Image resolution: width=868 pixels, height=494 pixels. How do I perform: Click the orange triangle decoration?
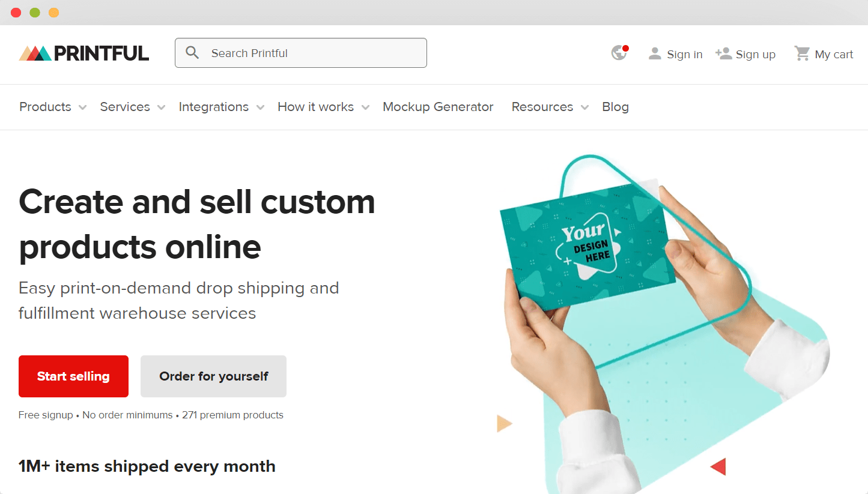click(505, 424)
